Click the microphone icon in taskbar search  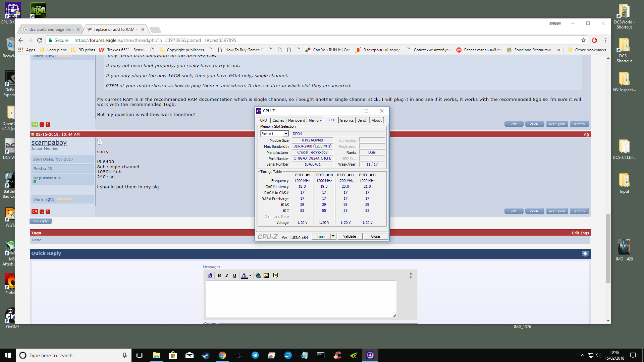point(124,355)
